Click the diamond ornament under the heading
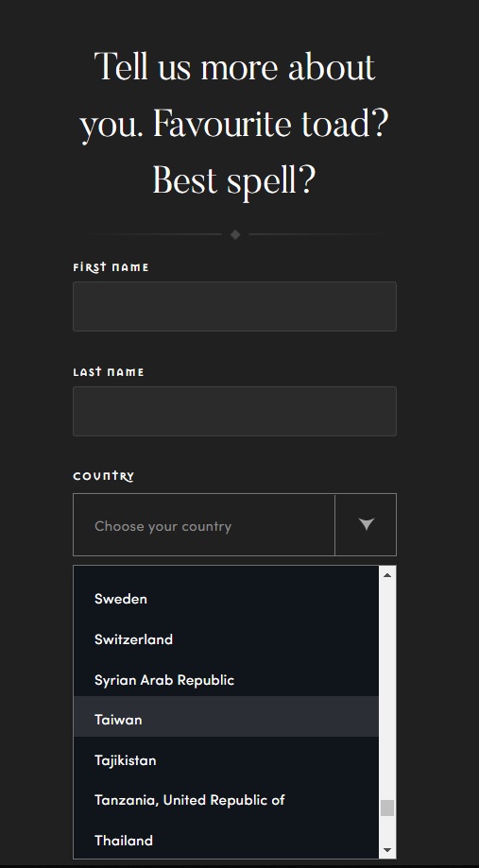Viewport: 479px width, 868px height. click(235, 235)
